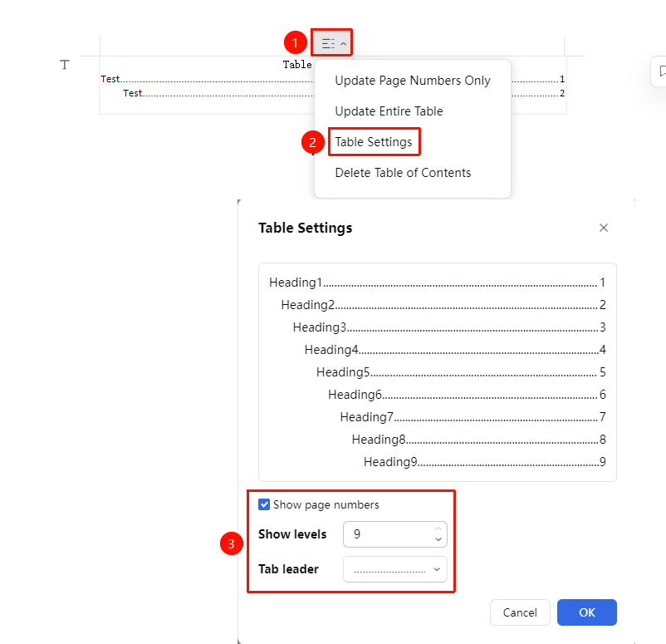Click the Heading4 preview row
The image size is (666, 644).
(x=455, y=350)
